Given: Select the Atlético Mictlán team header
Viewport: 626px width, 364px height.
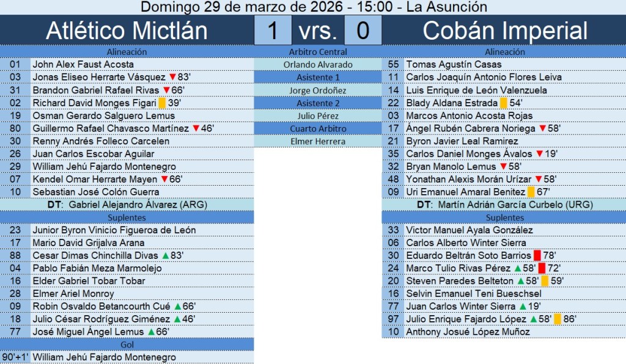Looking at the screenshot, I should click(x=127, y=31).
